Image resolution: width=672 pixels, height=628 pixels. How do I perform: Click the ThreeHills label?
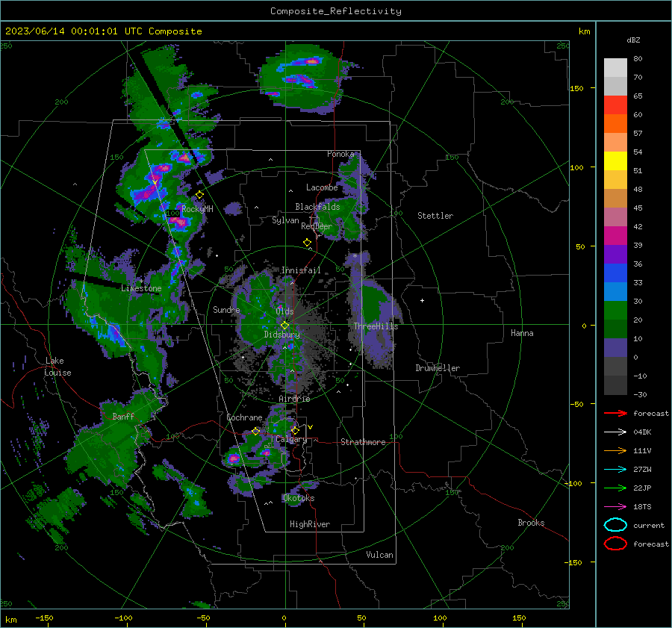376,326
